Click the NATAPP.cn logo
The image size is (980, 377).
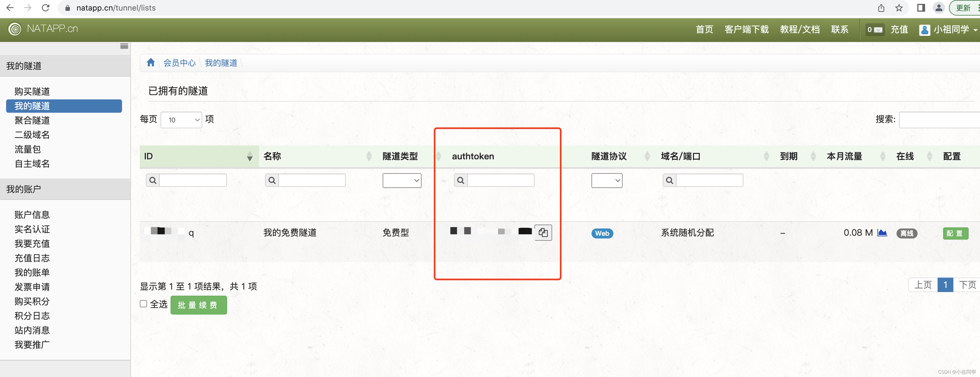(43, 29)
